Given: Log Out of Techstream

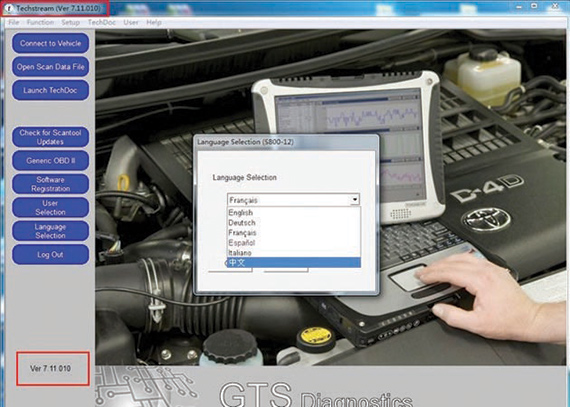Looking at the screenshot, I should point(51,254).
